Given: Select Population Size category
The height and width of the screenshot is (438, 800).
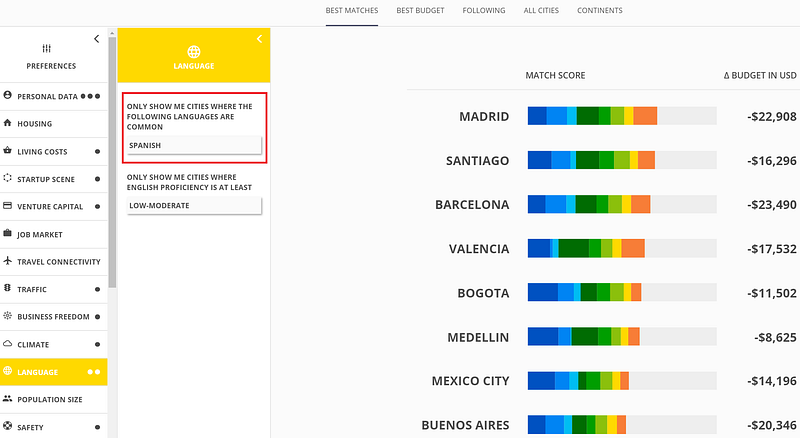Looking at the screenshot, I should (x=54, y=400).
